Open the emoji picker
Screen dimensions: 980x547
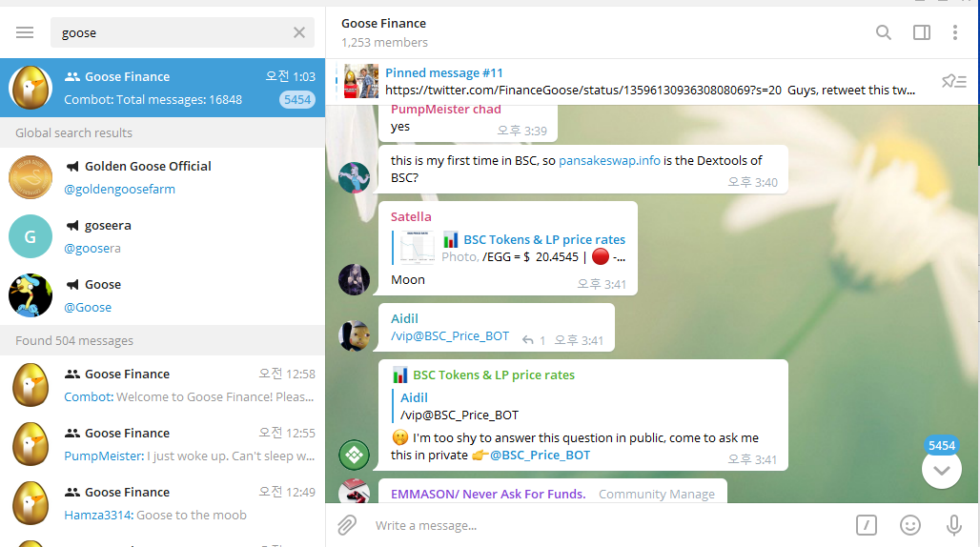[910, 525]
